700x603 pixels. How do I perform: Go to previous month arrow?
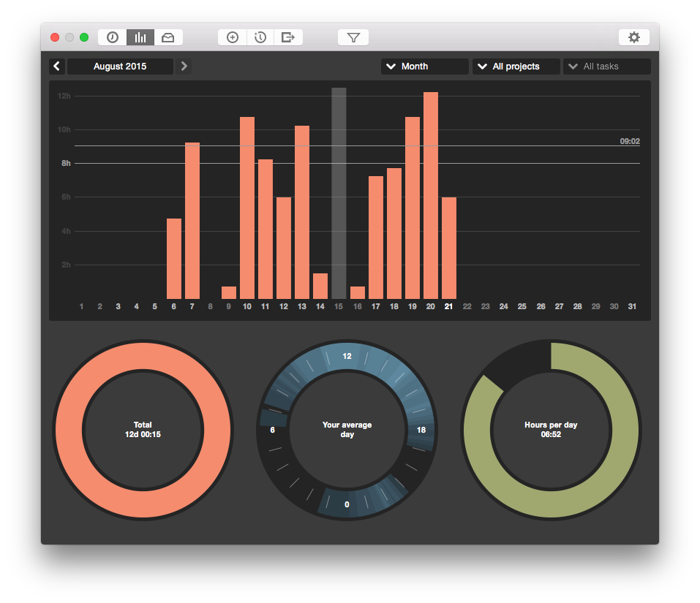click(57, 67)
